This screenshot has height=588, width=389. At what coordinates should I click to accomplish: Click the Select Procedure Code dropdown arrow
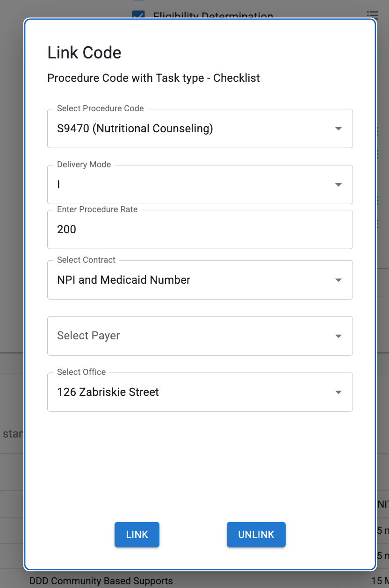pos(339,129)
